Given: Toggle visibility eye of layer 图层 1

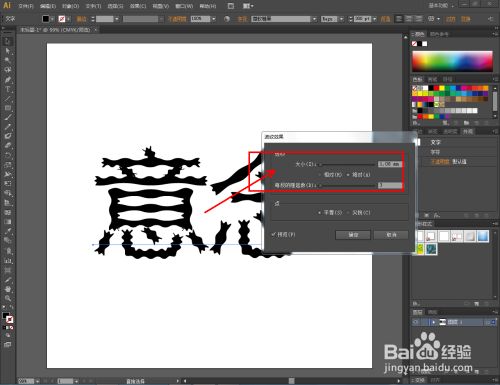Looking at the screenshot, I should click(x=416, y=322).
